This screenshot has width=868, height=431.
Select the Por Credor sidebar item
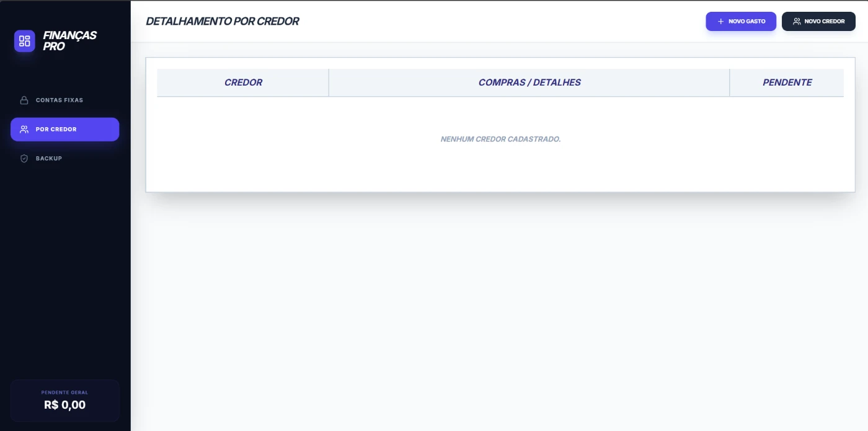(56, 130)
